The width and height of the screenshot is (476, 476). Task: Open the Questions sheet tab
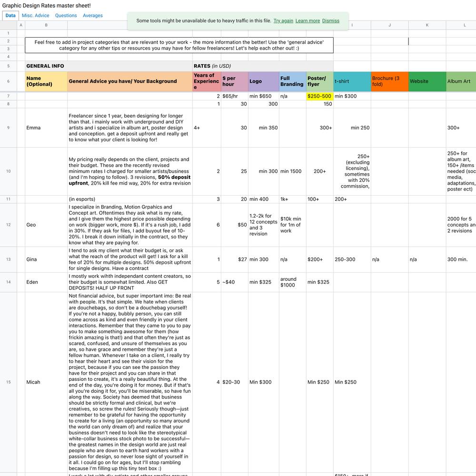[x=66, y=16]
